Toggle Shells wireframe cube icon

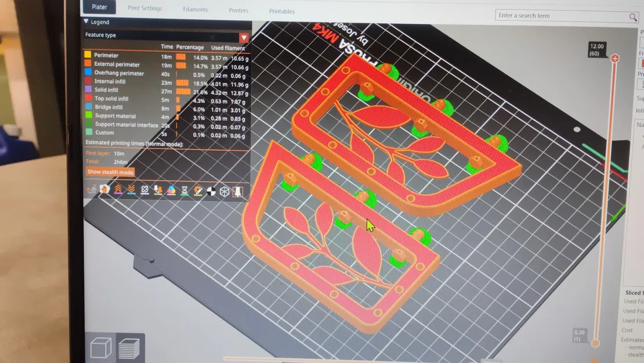click(x=225, y=192)
